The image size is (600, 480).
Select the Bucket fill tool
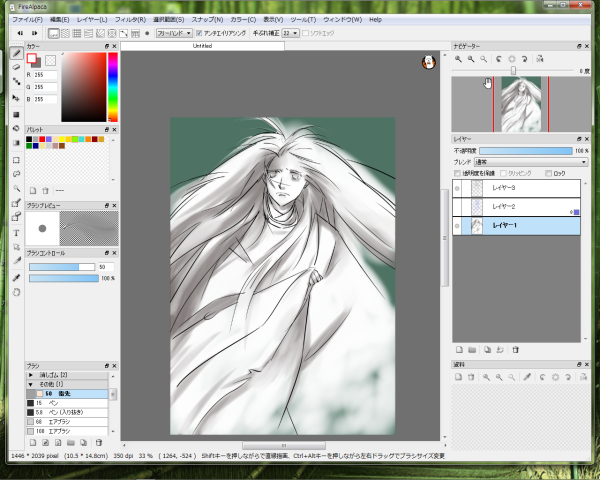[x=16, y=128]
